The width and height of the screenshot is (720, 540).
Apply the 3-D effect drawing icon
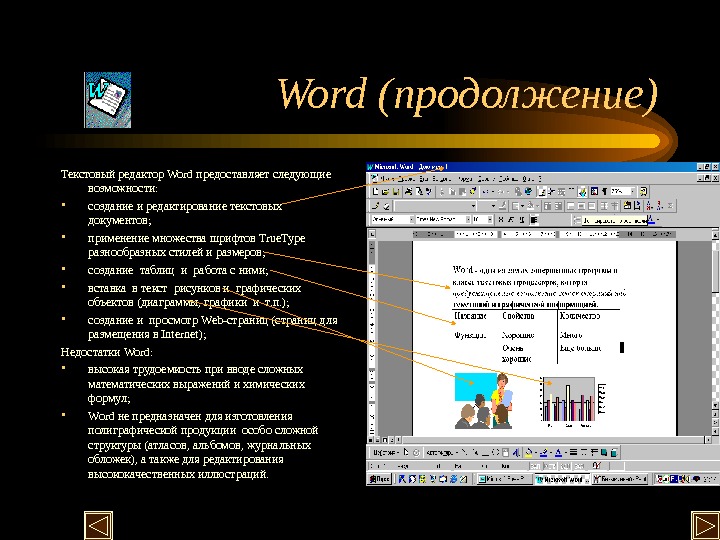(x=614, y=453)
